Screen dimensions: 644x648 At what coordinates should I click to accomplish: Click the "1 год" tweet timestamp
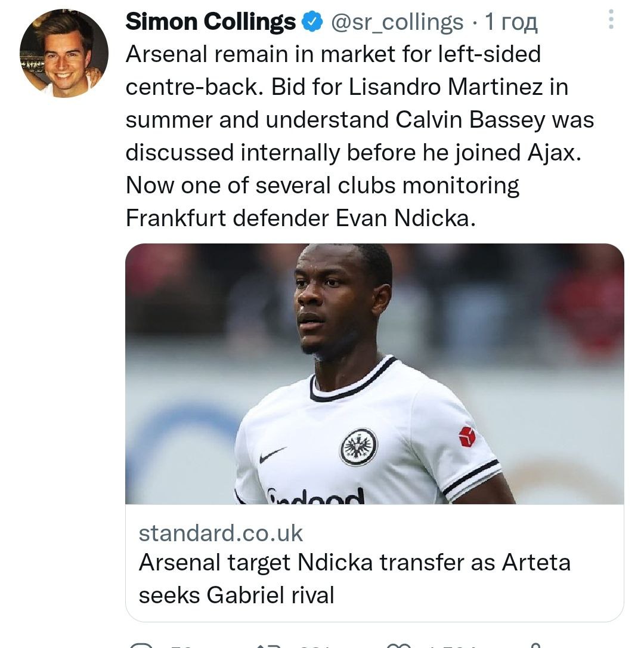511,23
